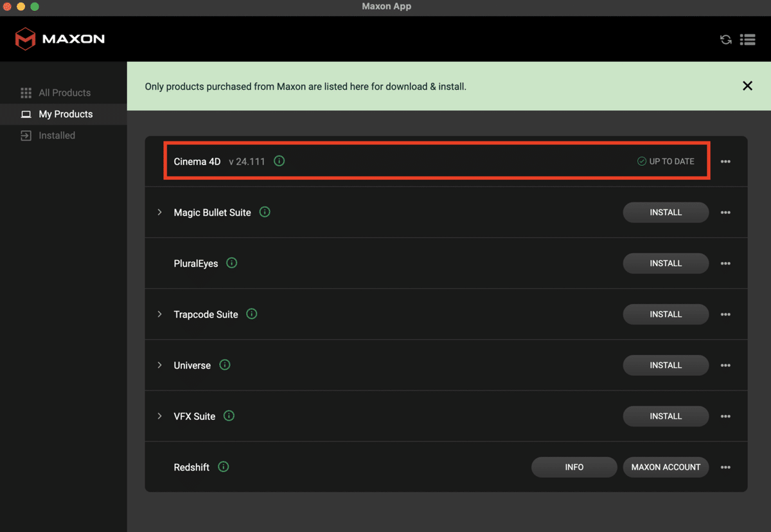Click the Maxon App window title
The width and height of the screenshot is (771, 532).
coord(386,6)
